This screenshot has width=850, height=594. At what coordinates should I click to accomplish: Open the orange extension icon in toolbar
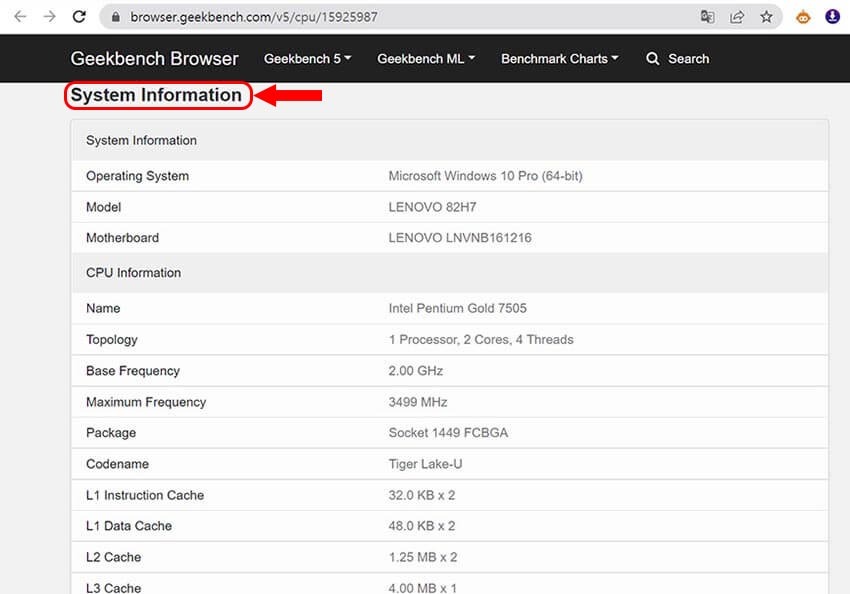(x=803, y=17)
